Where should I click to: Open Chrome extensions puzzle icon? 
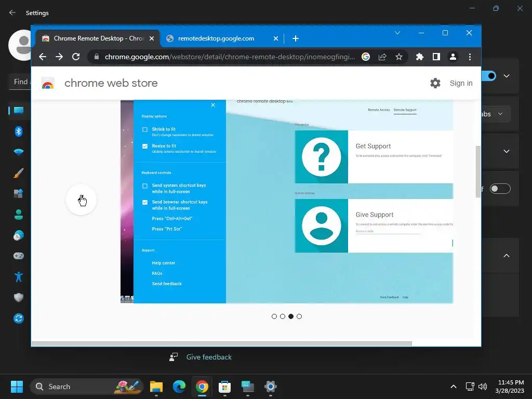(x=420, y=57)
